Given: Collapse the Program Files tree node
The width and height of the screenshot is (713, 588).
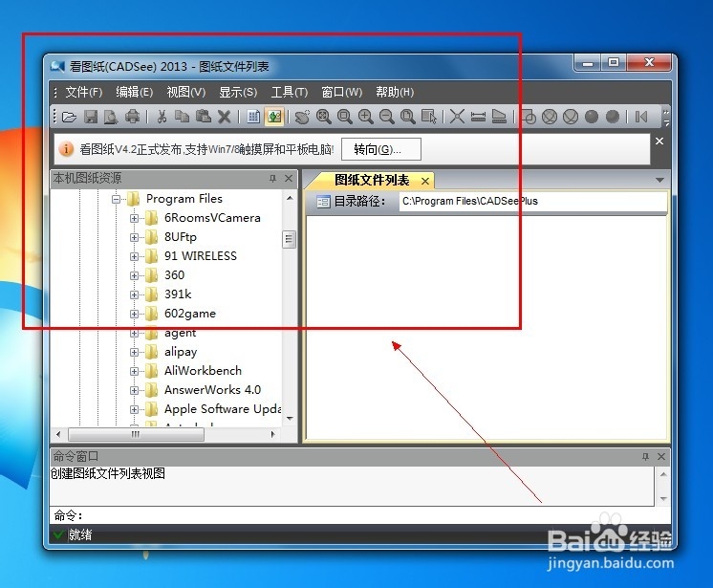Looking at the screenshot, I should click(x=116, y=199).
